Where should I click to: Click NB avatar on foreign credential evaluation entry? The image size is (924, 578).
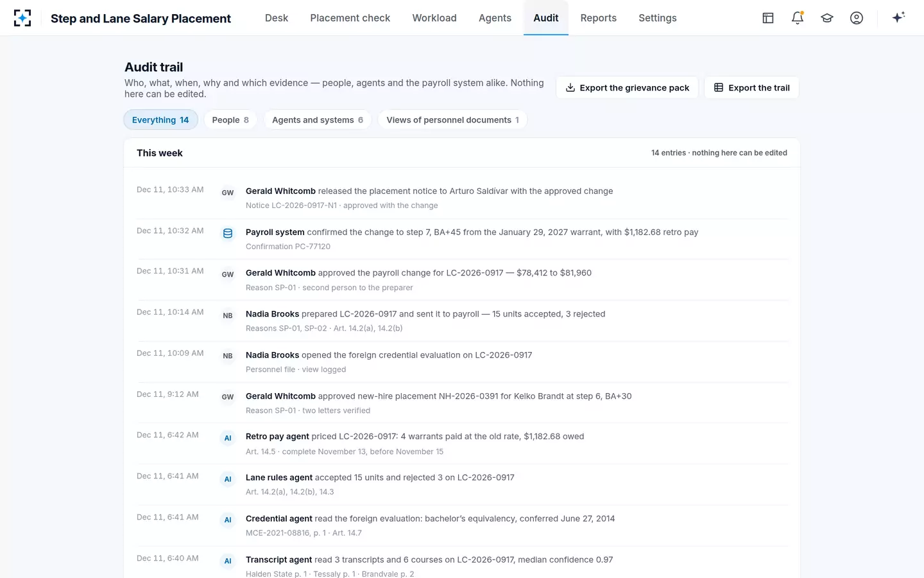pos(228,356)
